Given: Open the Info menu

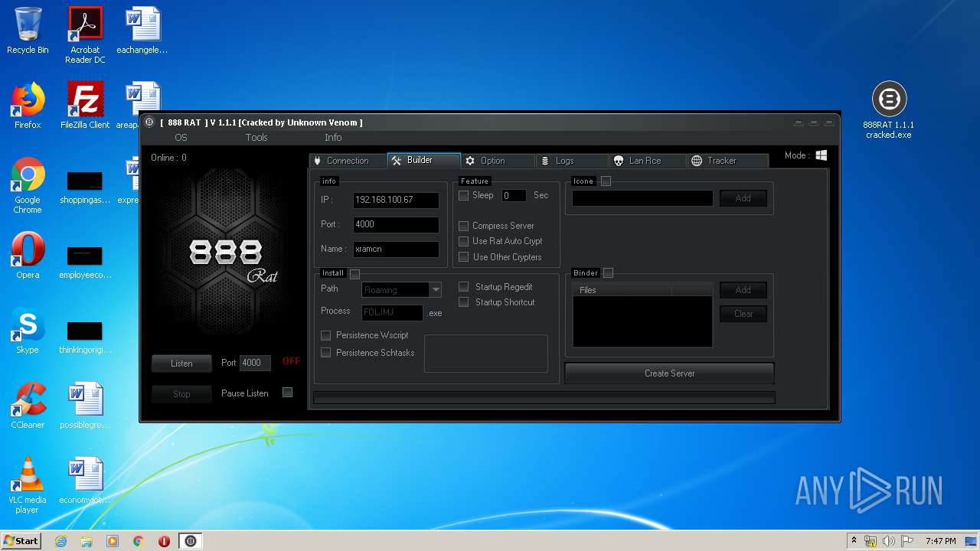Looking at the screenshot, I should point(333,138).
